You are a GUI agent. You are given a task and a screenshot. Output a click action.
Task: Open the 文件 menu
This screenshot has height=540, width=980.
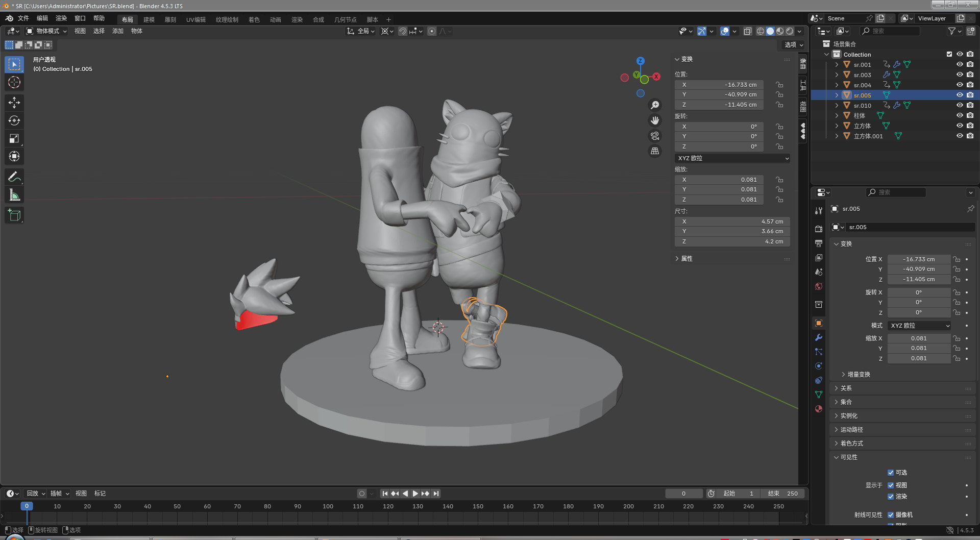pyautogui.click(x=23, y=18)
